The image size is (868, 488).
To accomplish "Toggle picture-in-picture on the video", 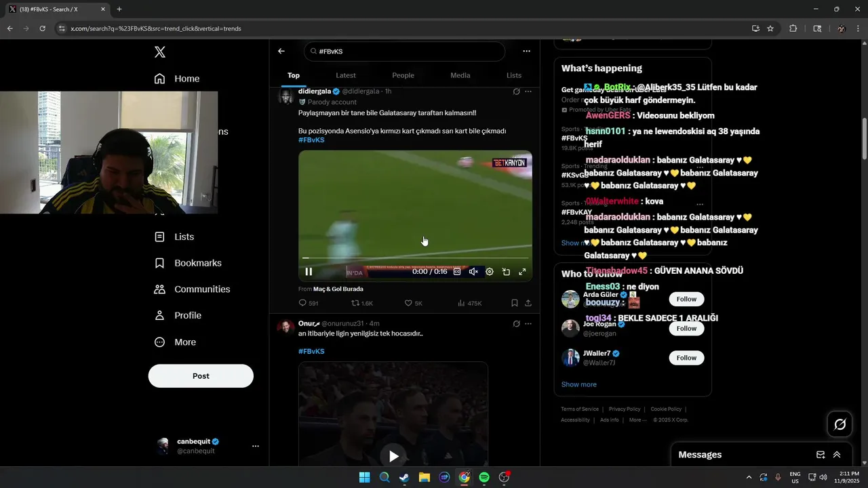I will [506, 272].
